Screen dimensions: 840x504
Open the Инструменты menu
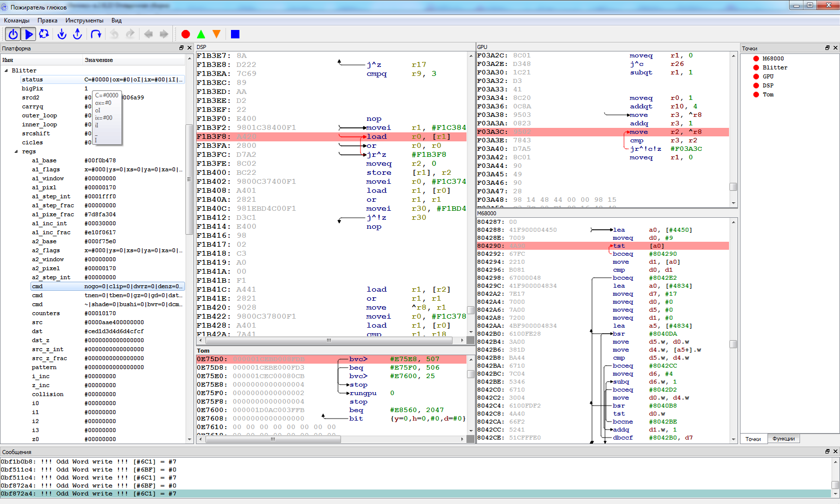click(x=84, y=20)
